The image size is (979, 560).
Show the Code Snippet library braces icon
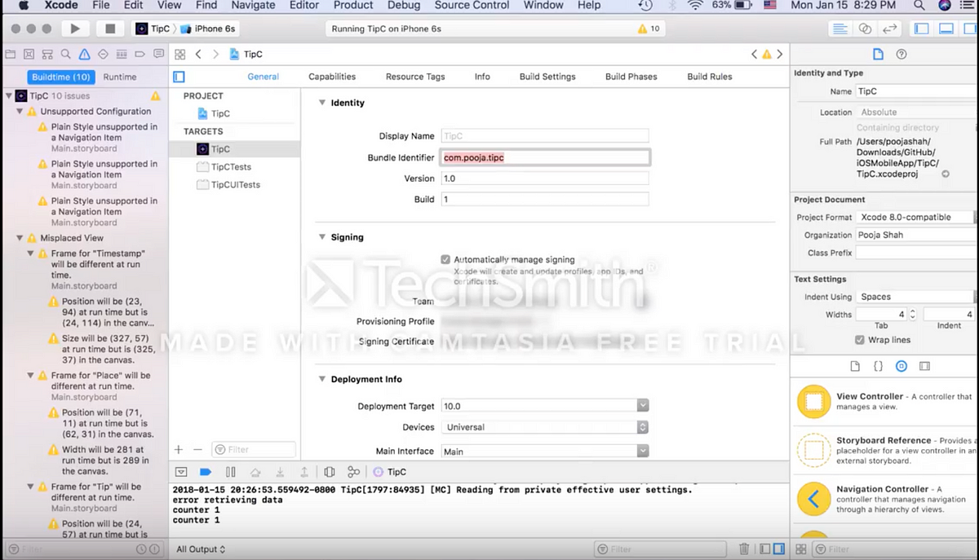click(878, 366)
